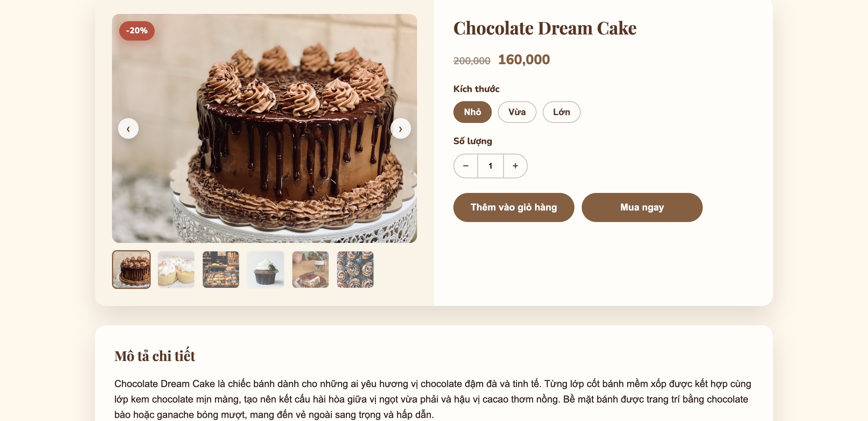Click the main chocolate cake image
Image resolution: width=868 pixels, height=421 pixels.
click(265, 128)
